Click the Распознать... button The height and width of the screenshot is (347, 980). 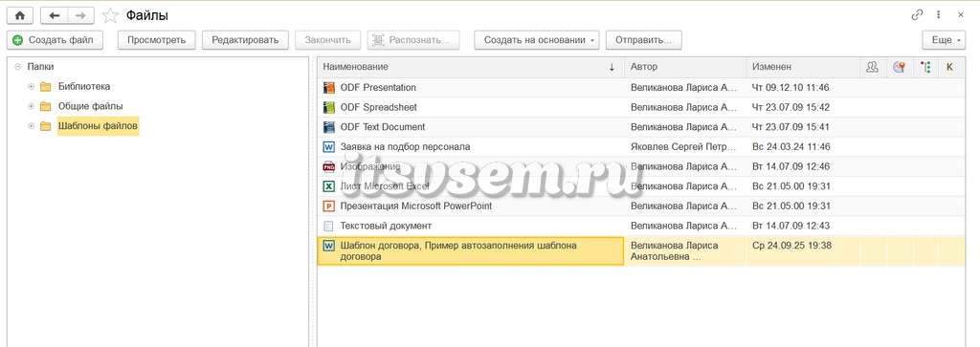click(x=413, y=40)
